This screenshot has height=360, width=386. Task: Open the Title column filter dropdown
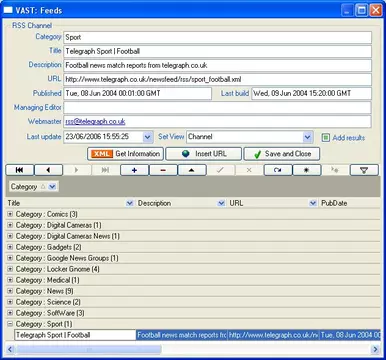point(130,203)
